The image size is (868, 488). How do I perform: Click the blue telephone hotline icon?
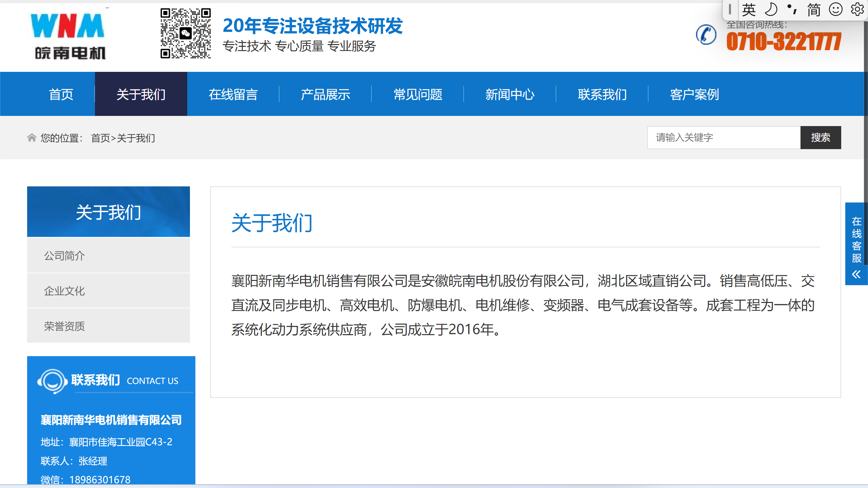click(x=706, y=35)
